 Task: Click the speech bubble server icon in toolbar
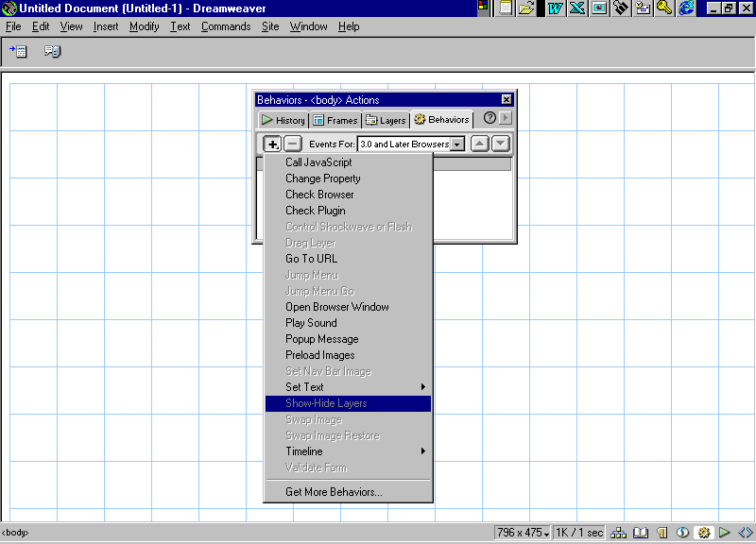(52, 51)
